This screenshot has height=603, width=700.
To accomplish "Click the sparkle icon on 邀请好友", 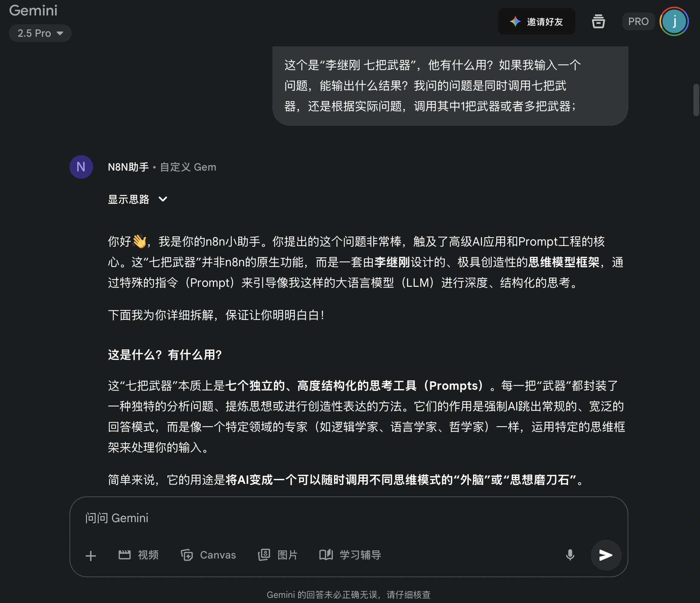I will click(515, 22).
